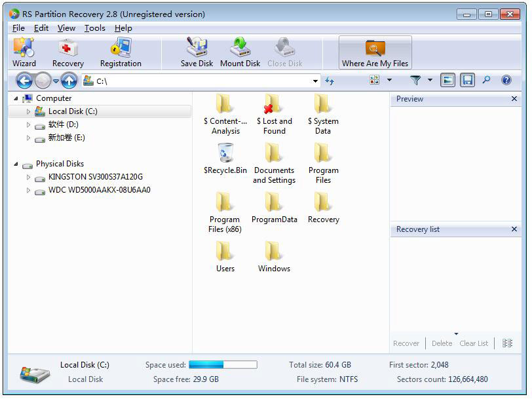Screen dimensions: 532x401
Task: Select the Mount Disk tool
Action: click(240, 52)
